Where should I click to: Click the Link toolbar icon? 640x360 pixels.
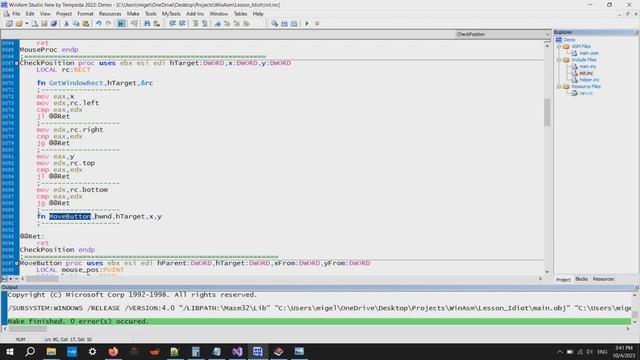click(x=284, y=24)
